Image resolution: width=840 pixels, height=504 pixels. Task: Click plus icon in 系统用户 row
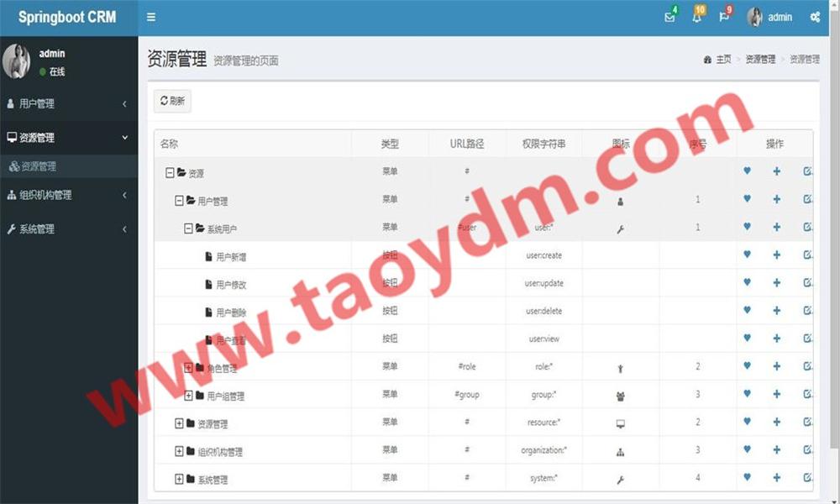click(776, 227)
